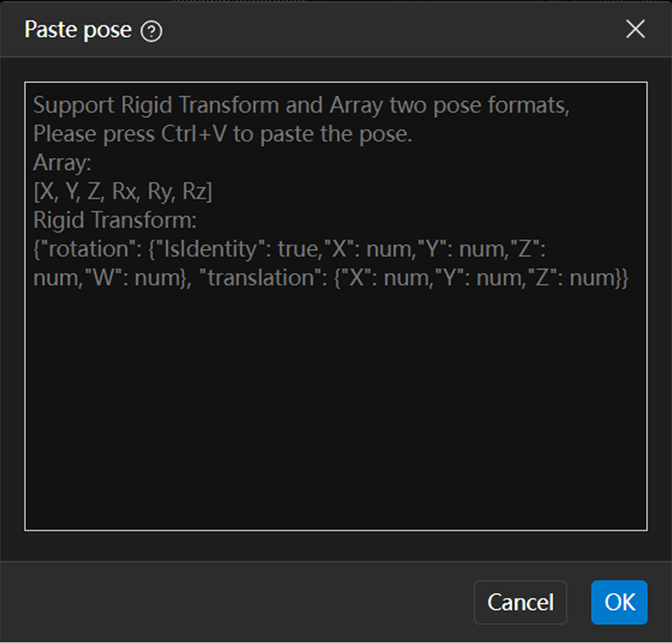Click the "[X, Y, Z, Rx, Ry, Rz]" placeholder text
This screenshot has height=643, width=672.
122,192
